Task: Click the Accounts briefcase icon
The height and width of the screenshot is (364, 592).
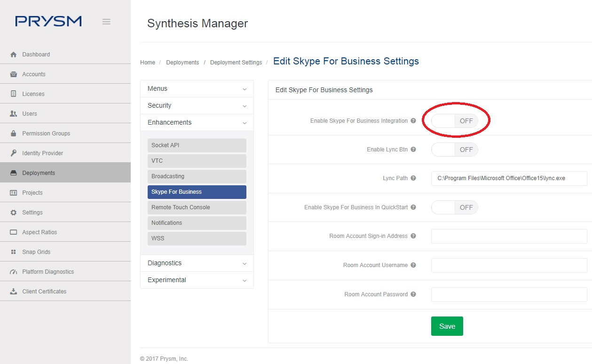Action: tap(14, 74)
